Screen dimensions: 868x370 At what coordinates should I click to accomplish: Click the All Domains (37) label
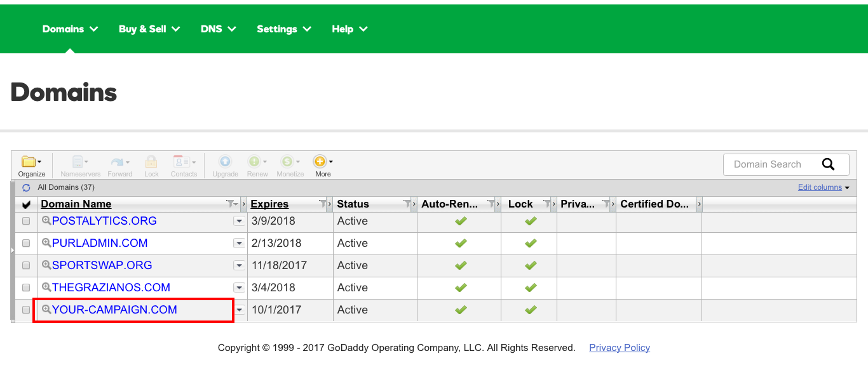pyautogui.click(x=66, y=187)
